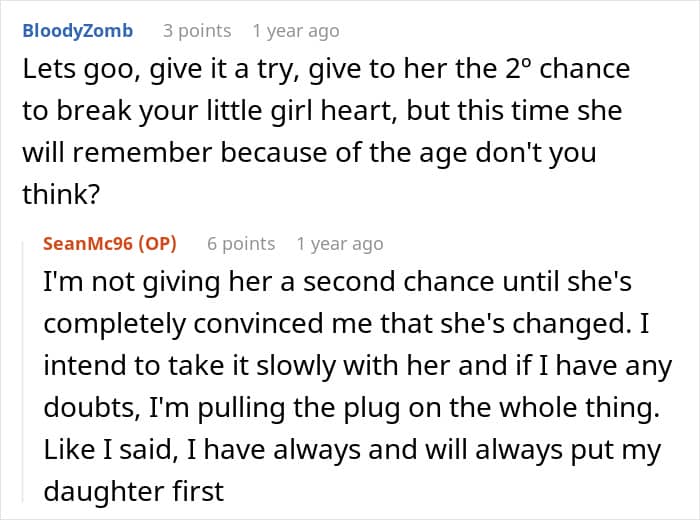This screenshot has width=700, height=520.
Task: Open BloodyZomb's user profile
Action: coord(78,31)
